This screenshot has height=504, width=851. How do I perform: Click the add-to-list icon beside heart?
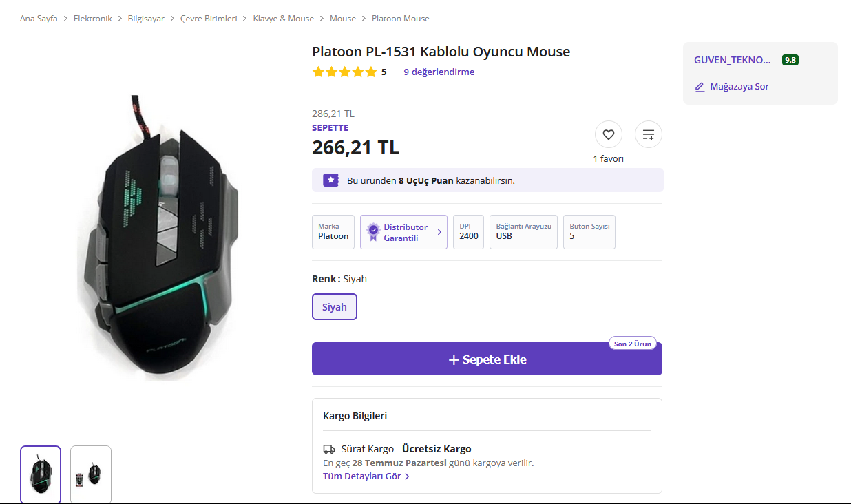point(649,135)
